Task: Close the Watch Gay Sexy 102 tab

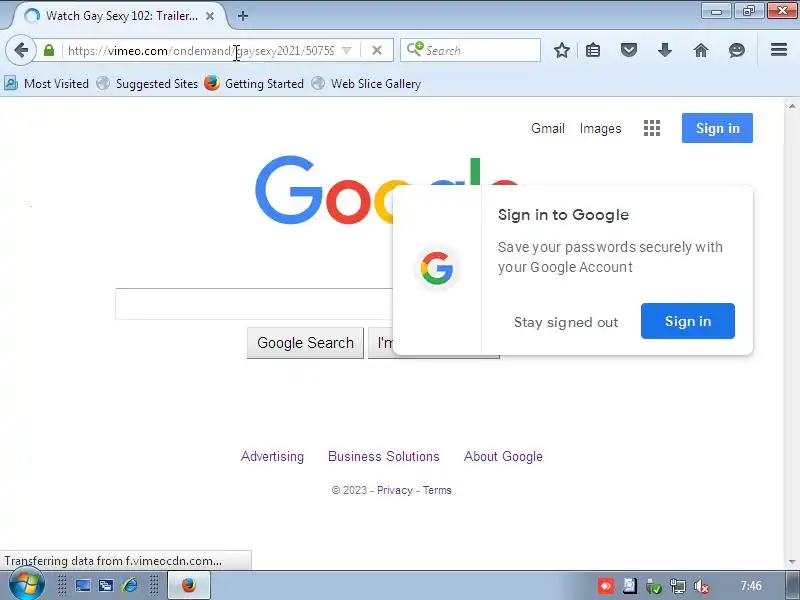Action: (210, 16)
